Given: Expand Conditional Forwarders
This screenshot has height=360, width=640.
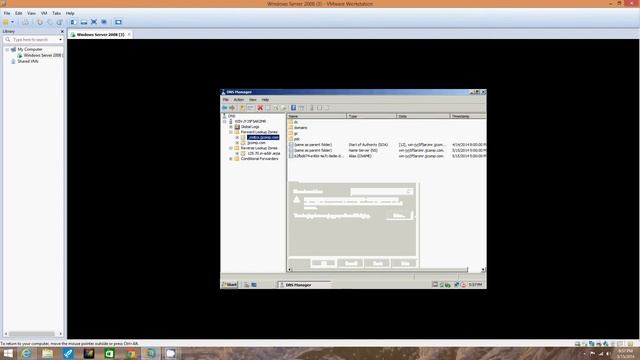Looking at the screenshot, I should click(x=231, y=159).
